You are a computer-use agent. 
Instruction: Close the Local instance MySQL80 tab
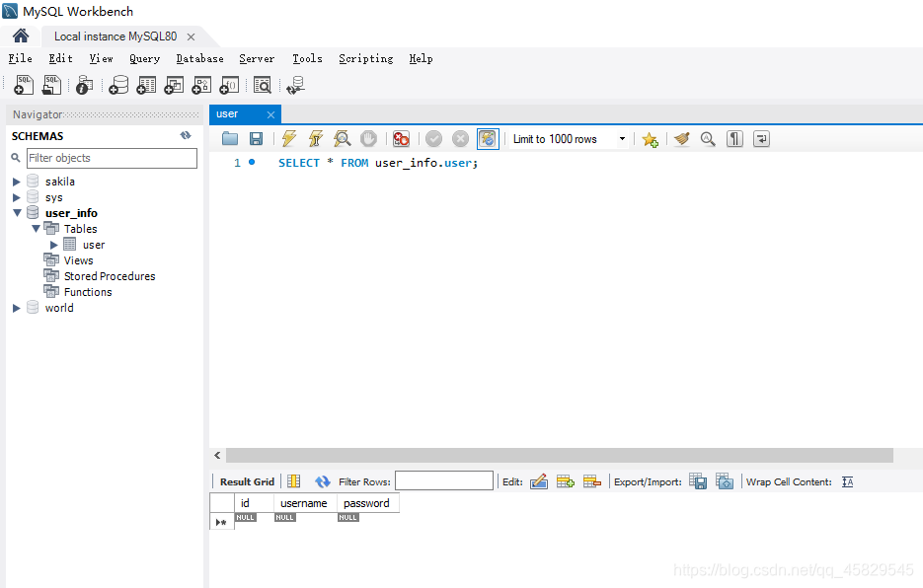191,37
